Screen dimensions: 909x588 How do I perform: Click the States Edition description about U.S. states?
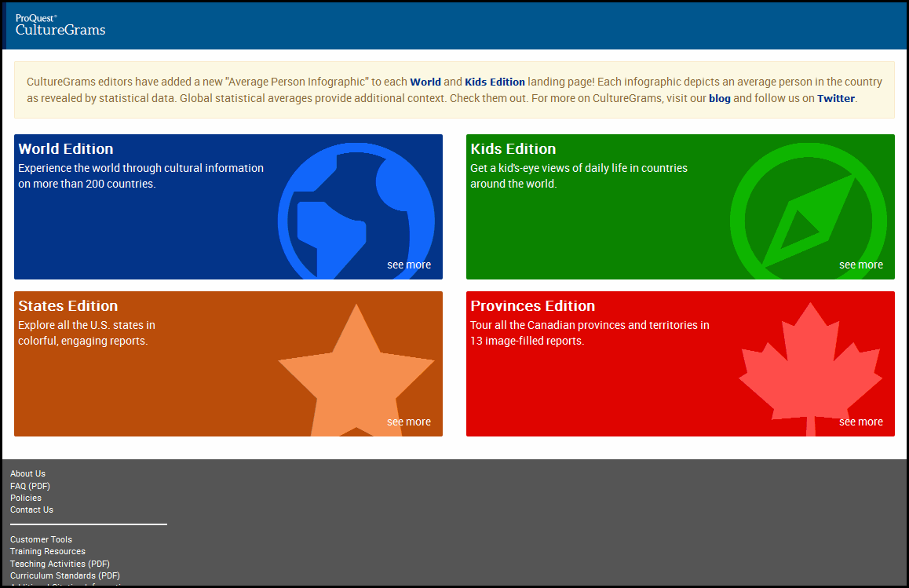click(x=86, y=333)
